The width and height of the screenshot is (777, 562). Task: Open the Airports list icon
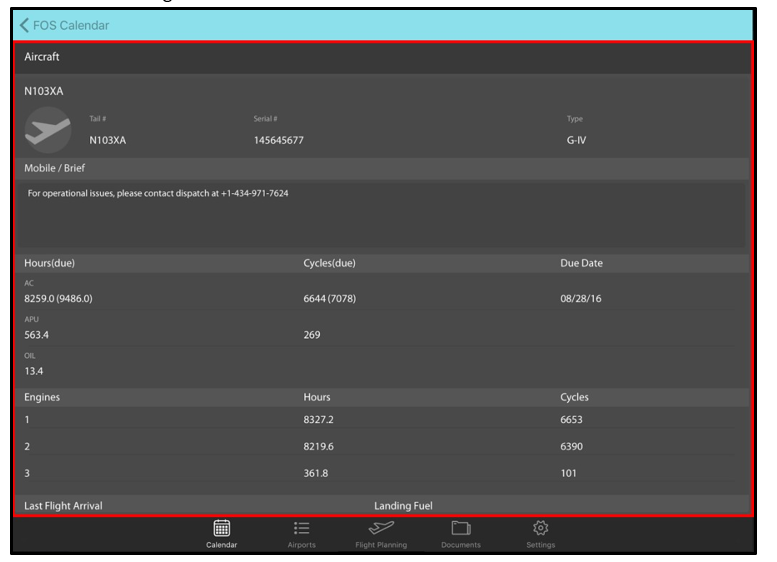299,528
